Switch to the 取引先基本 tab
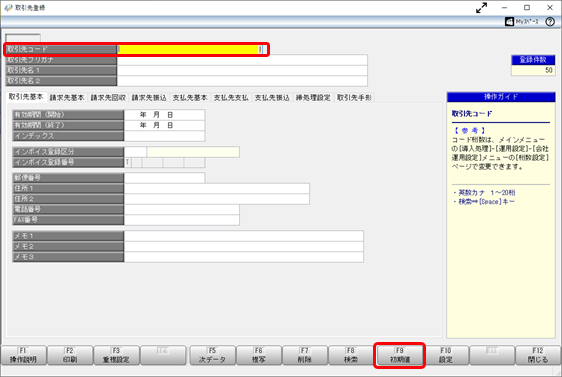This screenshot has width=562, height=377. click(26, 97)
